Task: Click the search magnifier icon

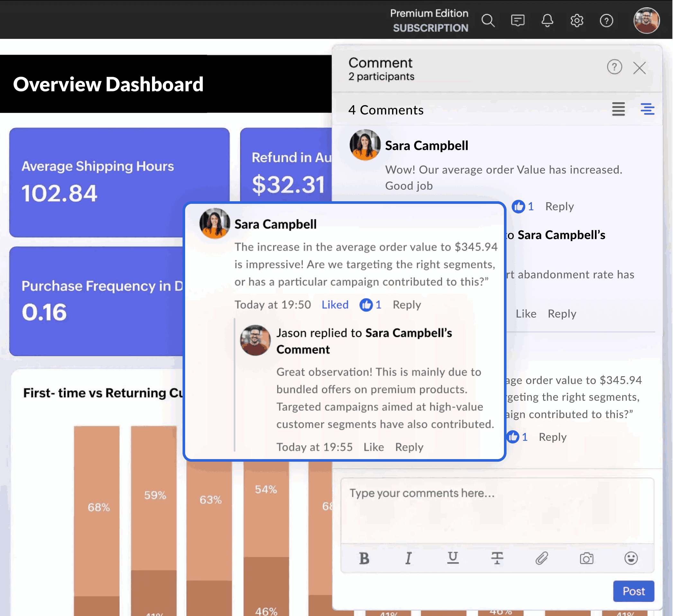Action: tap(488, 21)
